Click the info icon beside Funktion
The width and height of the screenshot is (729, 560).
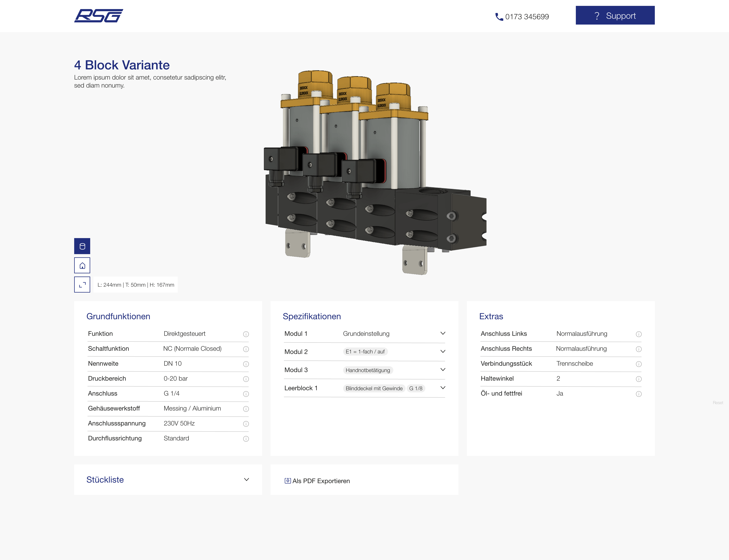[246, 334]
